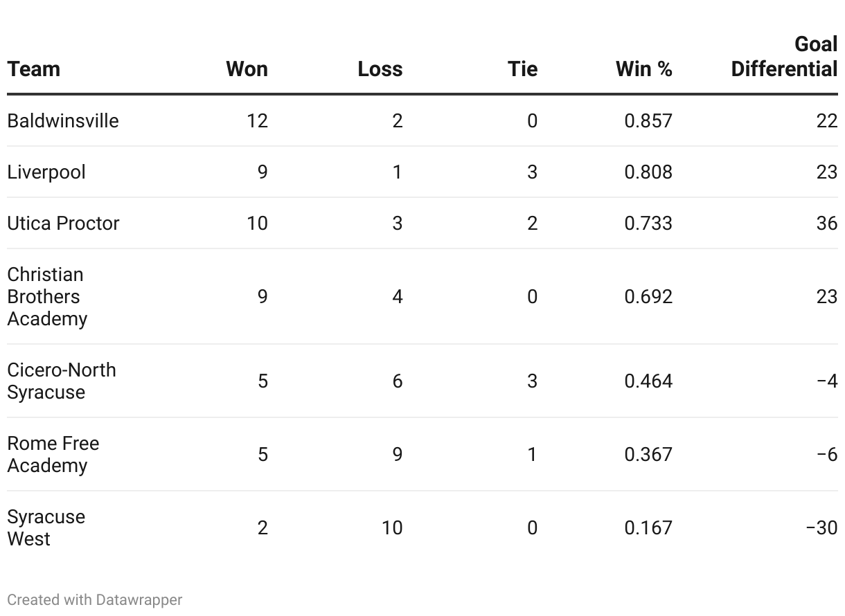The height and width of the screenshot is (616, 845).
Task: Click Baldwinsville's 0.857 win percentage
Action: pyautogui.click(x=648, y=120)
